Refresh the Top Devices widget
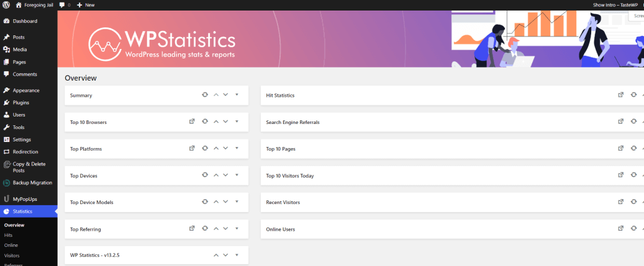Viewport: 644px width, 266px height. click(204, 175)
